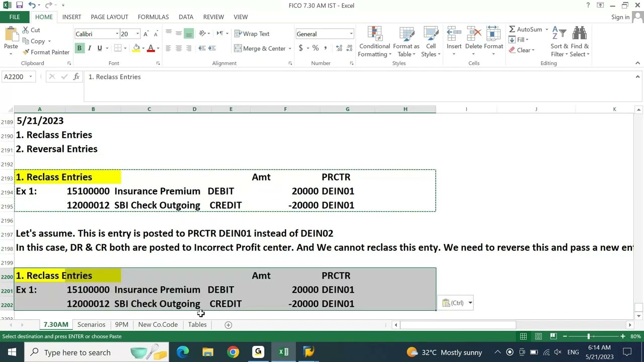Toggle center horizontal alignment

click(179, 48)
